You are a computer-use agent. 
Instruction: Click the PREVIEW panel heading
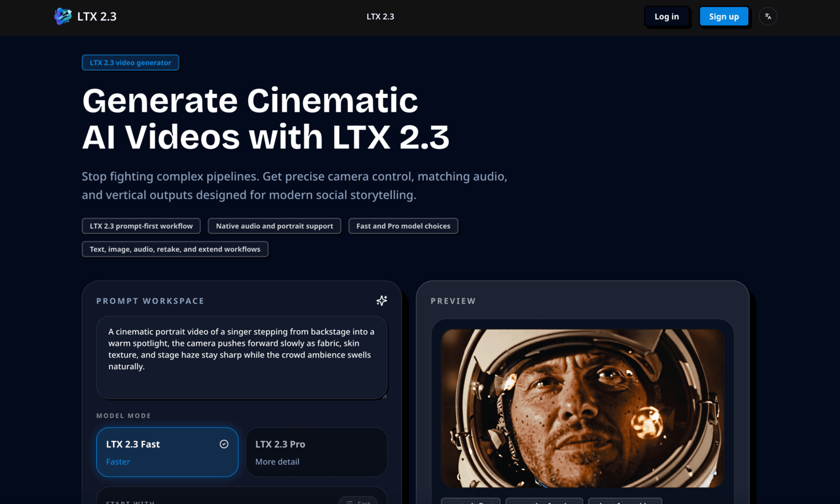pos(453,301)
